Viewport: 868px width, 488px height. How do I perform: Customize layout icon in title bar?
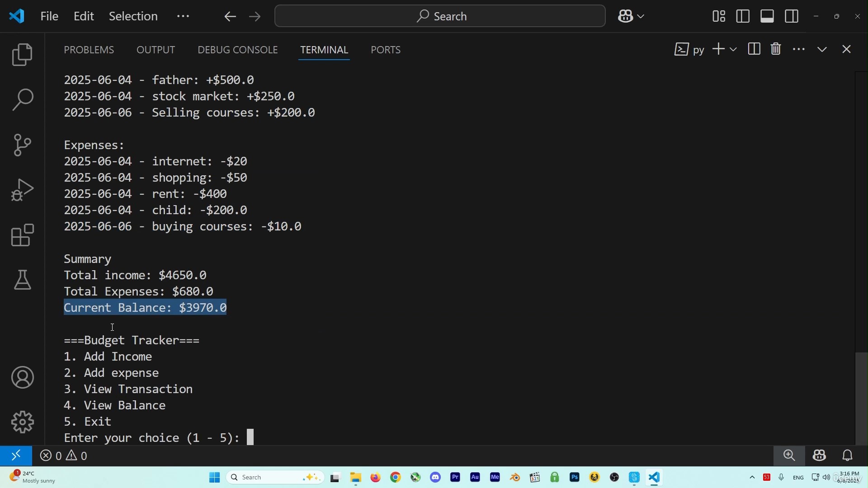[x=719, y=16]
